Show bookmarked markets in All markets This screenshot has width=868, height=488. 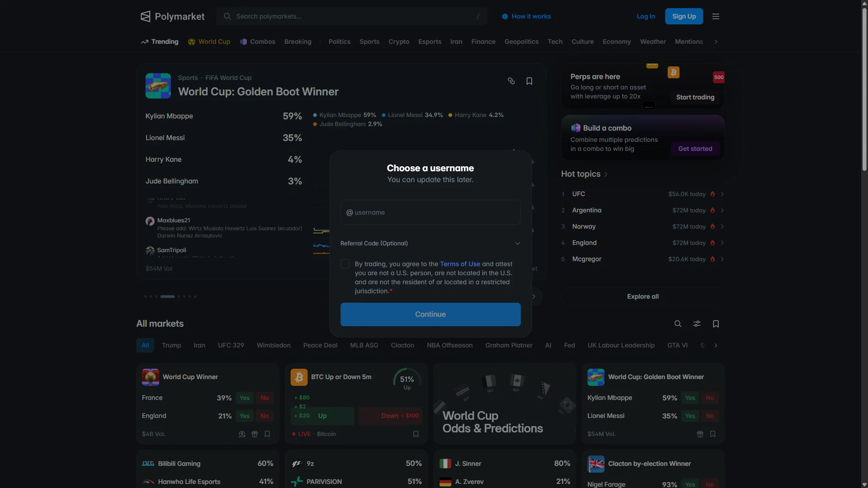coord(716,324)
